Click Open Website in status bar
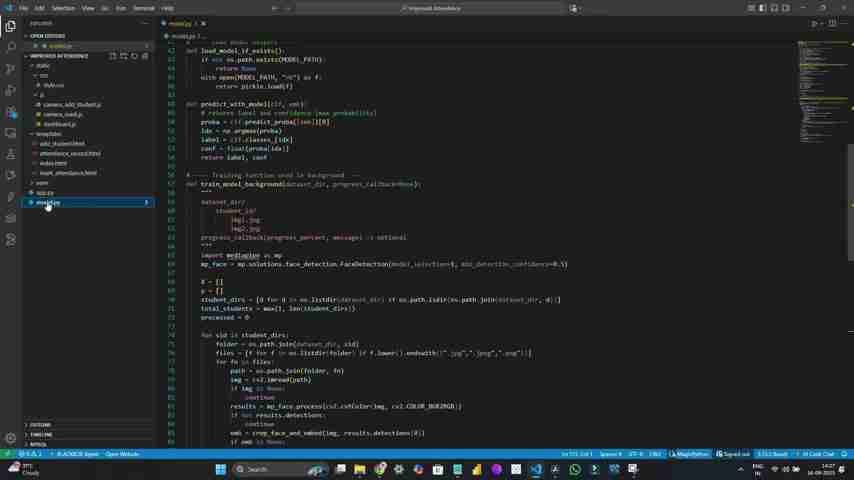This screenshot has width=854, height=480. pos(121,454)
